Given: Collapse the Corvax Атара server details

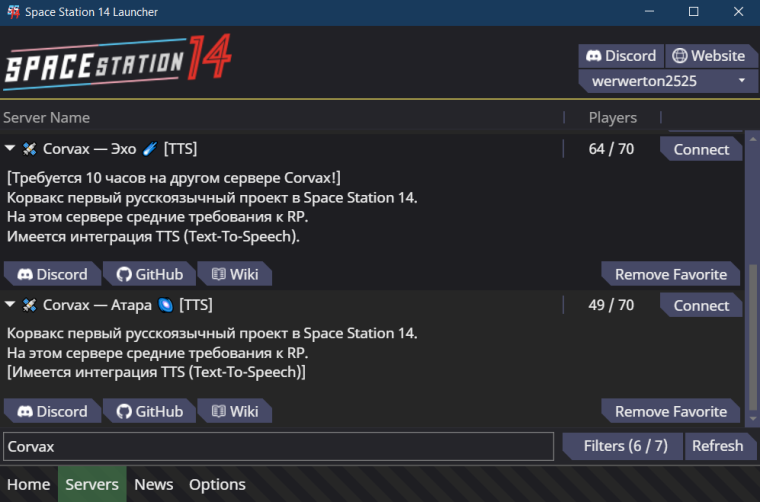Looking at the screenshot, I should click(x=10, y=304).
